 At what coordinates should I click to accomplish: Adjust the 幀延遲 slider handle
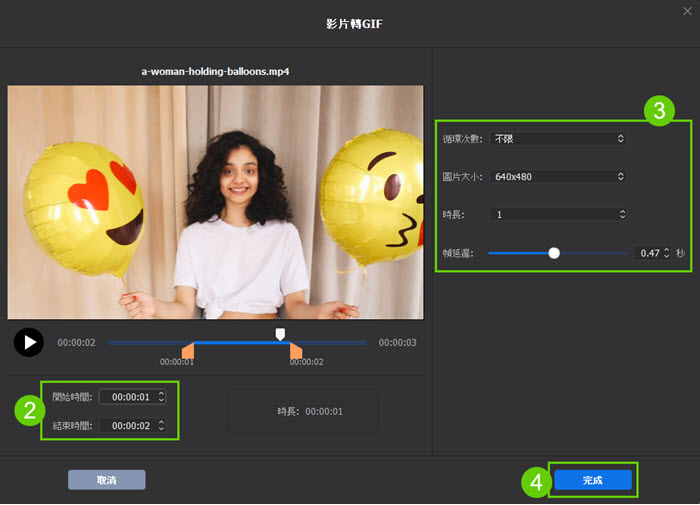pos(554,253)
